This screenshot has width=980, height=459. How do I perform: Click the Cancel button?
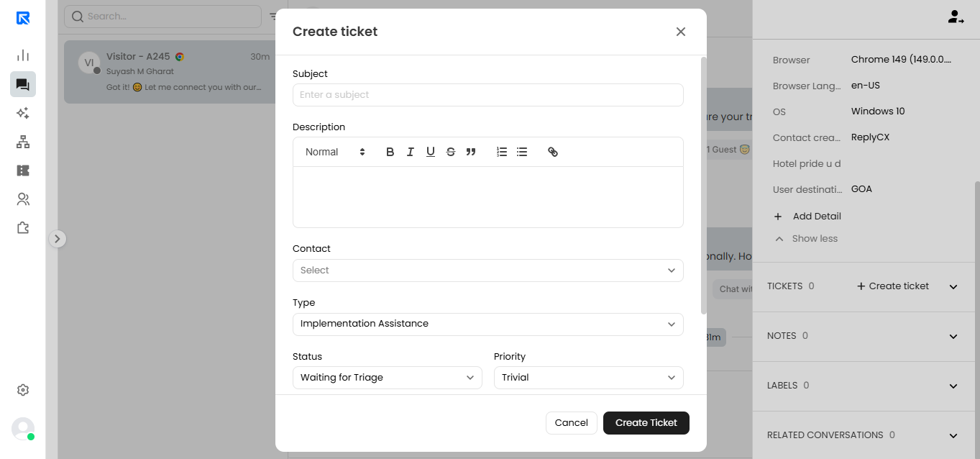point(572,423)
